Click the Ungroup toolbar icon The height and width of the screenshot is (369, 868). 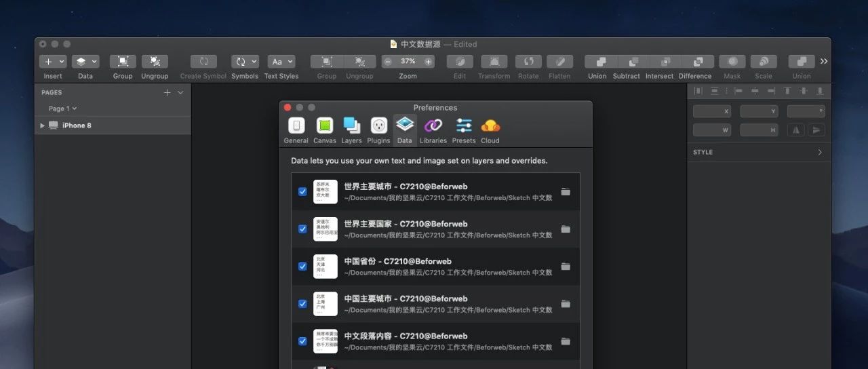coord(155,61)
